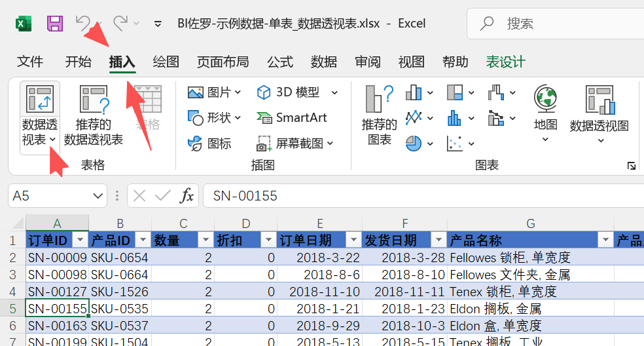Click into the 搜索 search box
Viewport: 644px width, 346px height.
pos(555,24)
